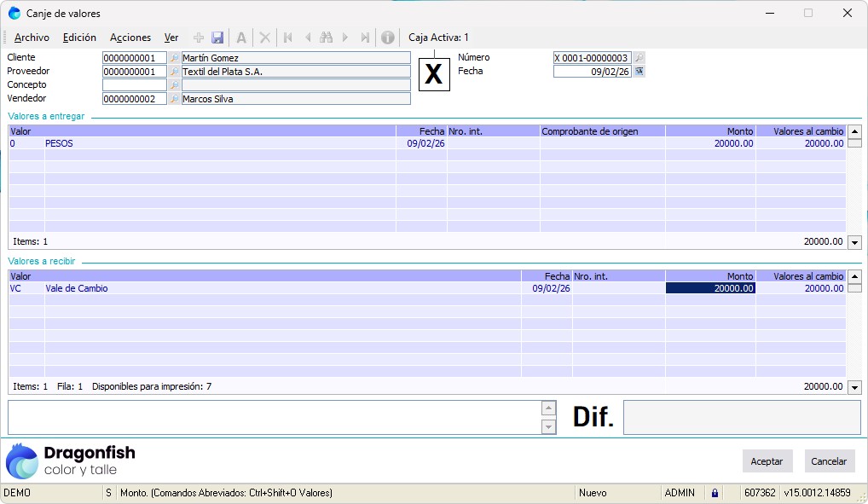Click the New record plus icon

[x=199, y=38]
